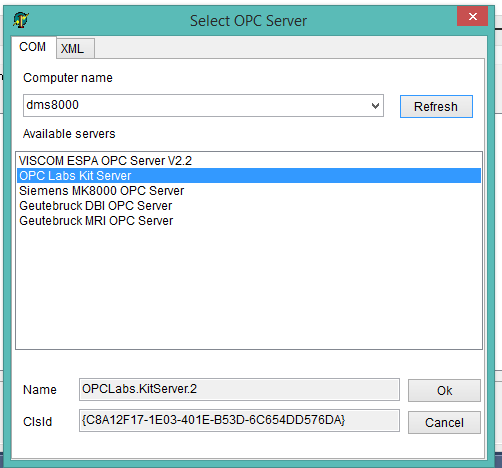The height and width of the screenshot is (468, 502).
Task: Refresh the available servers list
Action: pos(436,107)
